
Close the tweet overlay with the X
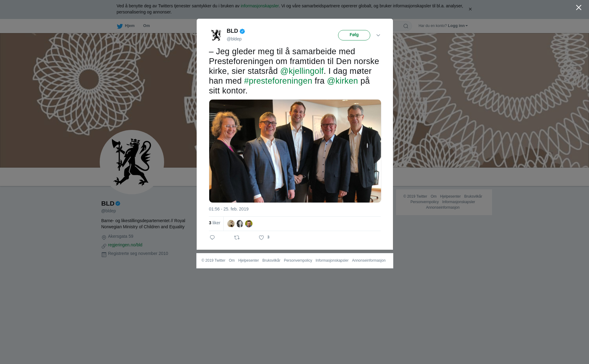coord(579,8)
